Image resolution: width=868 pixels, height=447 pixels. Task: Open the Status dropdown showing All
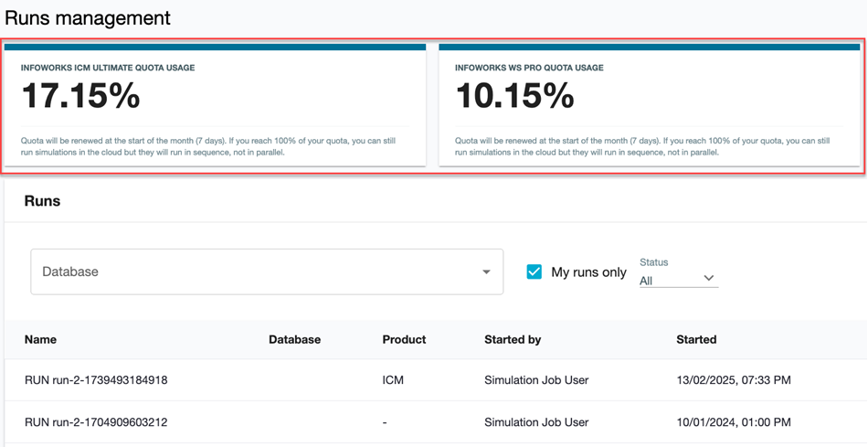(x=676, y=280)
